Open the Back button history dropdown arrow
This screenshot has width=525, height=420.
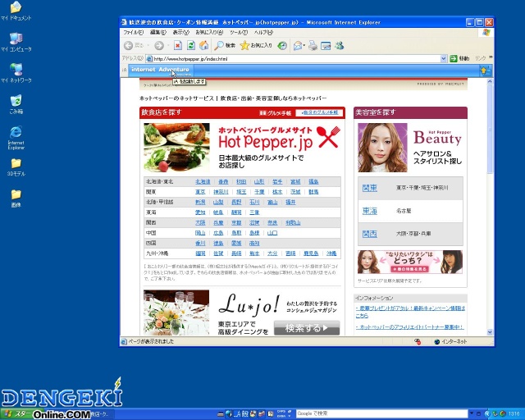[x=148, y=46]
